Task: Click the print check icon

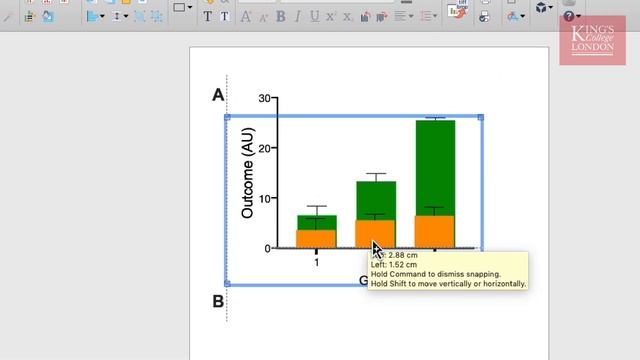Action: 484,17
